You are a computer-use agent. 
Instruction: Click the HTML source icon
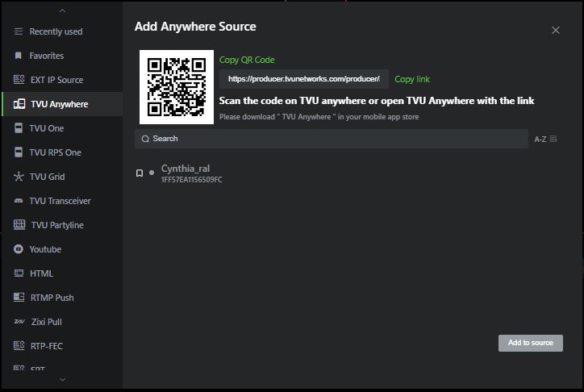pos(19,273)
